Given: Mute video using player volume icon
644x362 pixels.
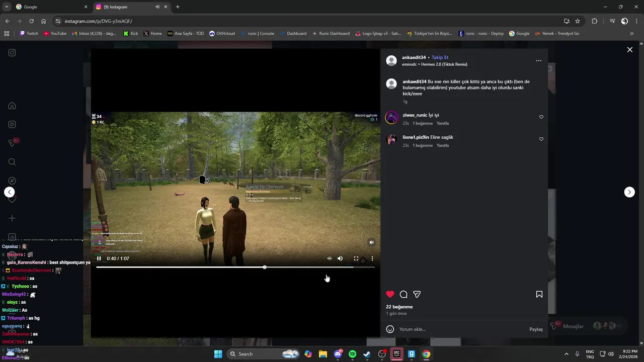Looking at the screenshot, I should (x=340, y=258).
